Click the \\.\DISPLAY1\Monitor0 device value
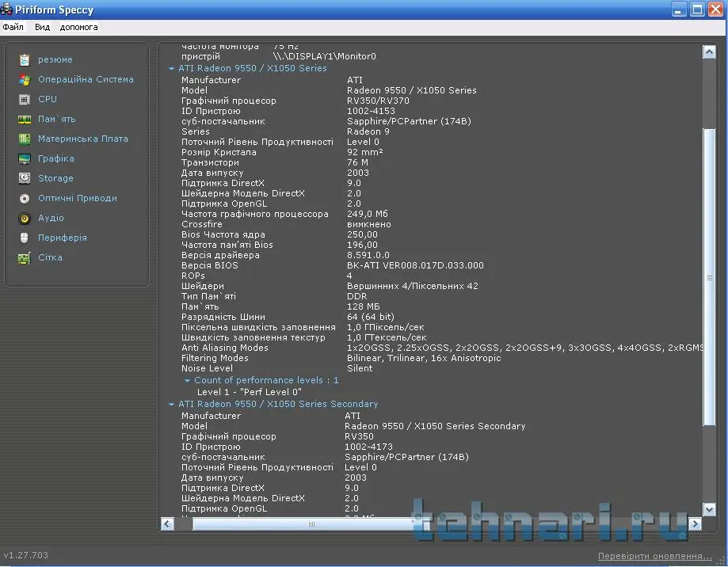This screenshot has width=728, height=567. click(x=325, y=56)
